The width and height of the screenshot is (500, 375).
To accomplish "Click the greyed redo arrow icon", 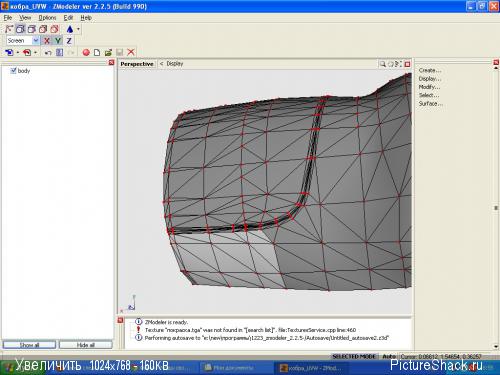I will coord(71,52).
